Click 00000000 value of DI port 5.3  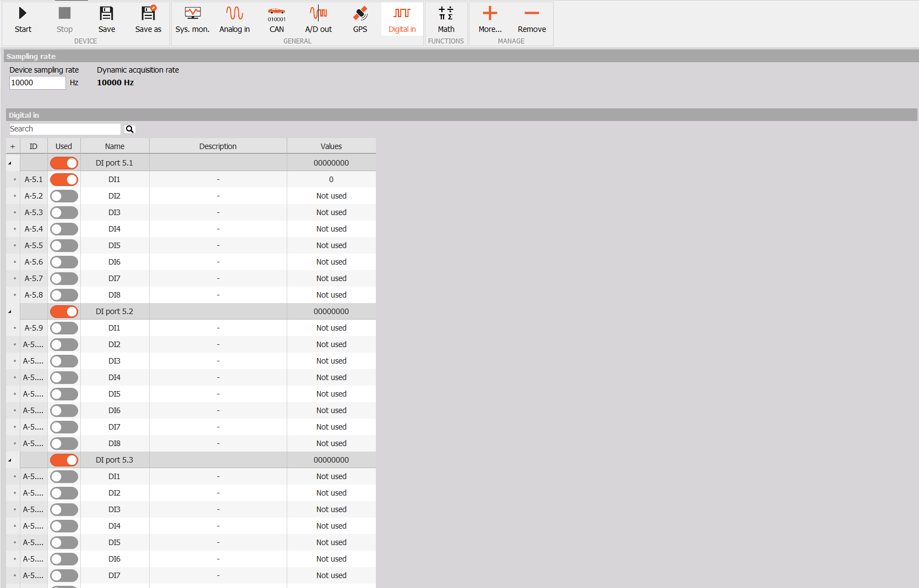pyautogui.click(x=331, y=460)
